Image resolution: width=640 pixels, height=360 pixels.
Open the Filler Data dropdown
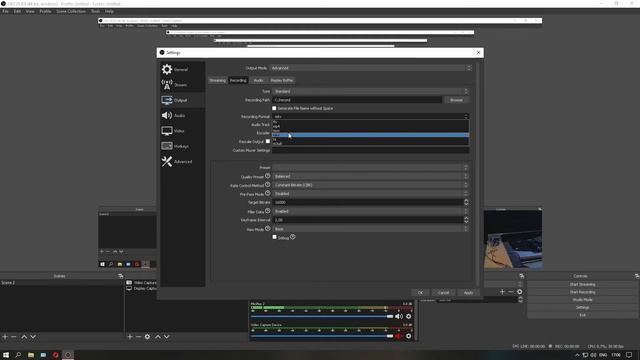(x=371, y=211)
